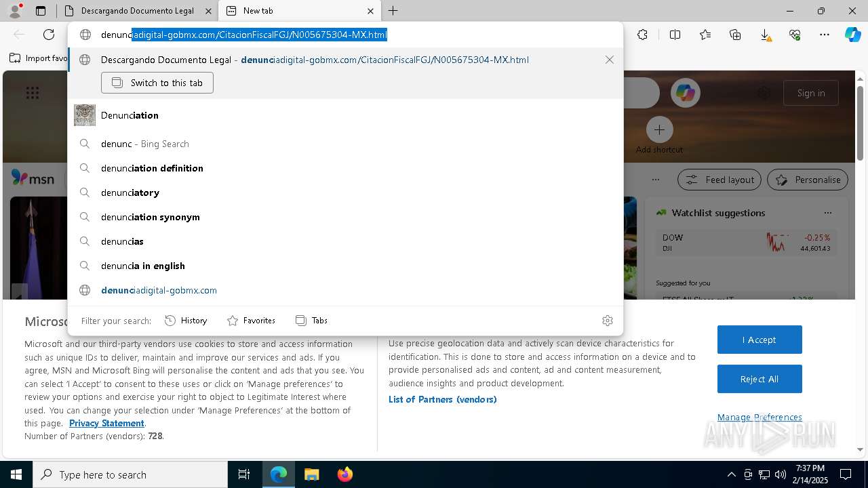Choose the 'denuncia in english' suggestion
This screenshot has height=488, width=868.
click(345, 266)
